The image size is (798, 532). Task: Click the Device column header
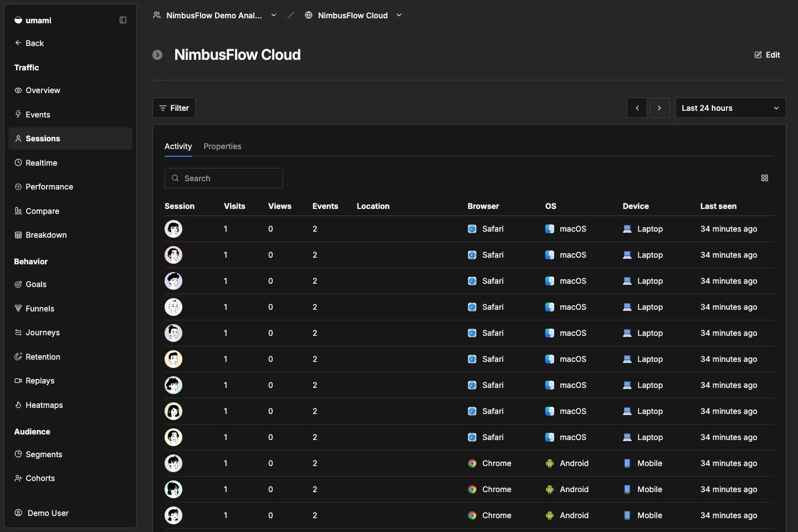[x=636, y=206]
